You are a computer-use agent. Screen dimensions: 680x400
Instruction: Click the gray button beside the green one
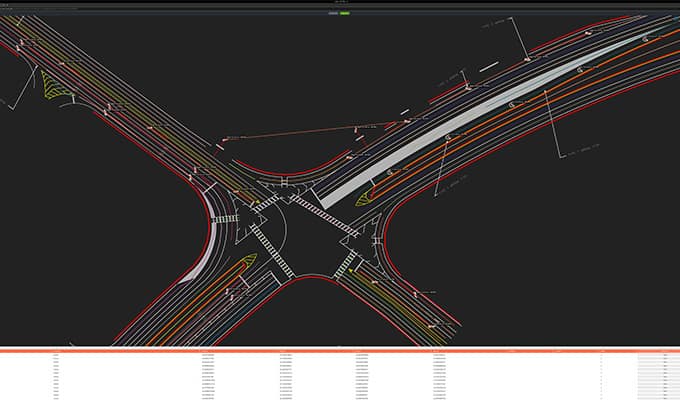point(332,13)
